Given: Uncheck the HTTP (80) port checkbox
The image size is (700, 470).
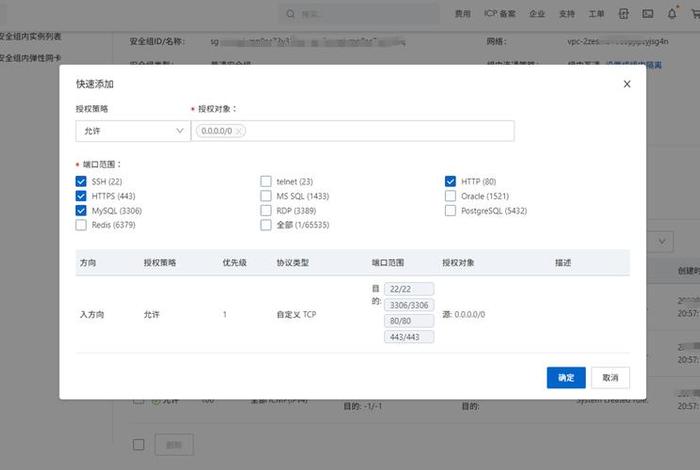Looking at the screenshot, I should click(450, 181).
